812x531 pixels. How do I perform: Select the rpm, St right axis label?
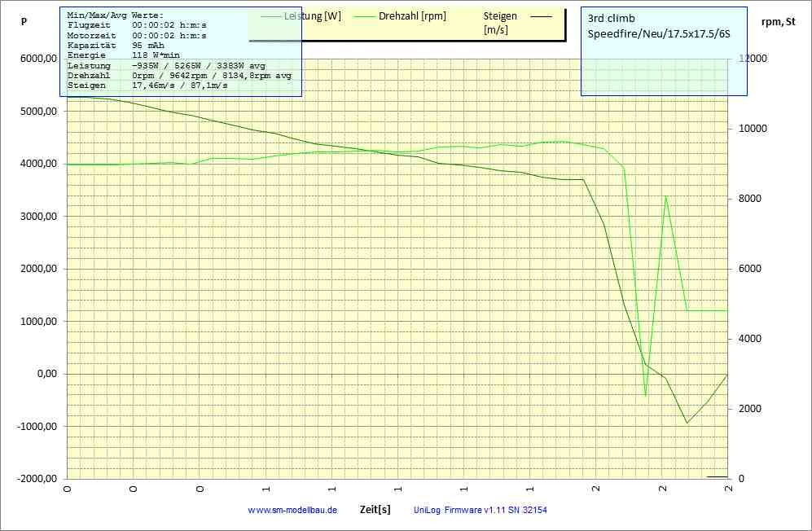click(777, 23)
